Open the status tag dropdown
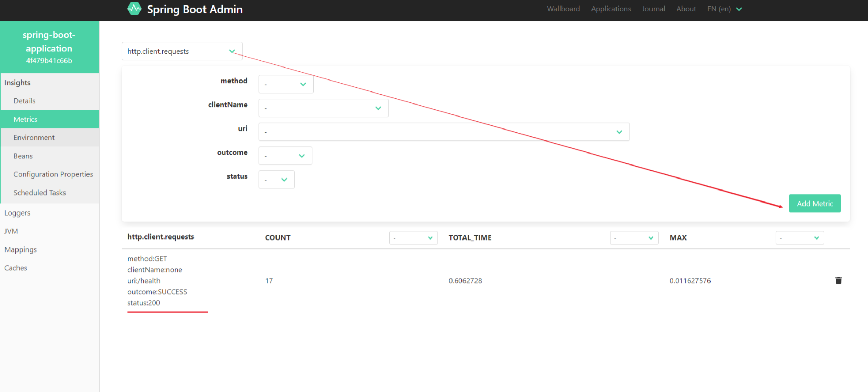Viewport: 868px width, 392px height. click(x=277, y=180)
